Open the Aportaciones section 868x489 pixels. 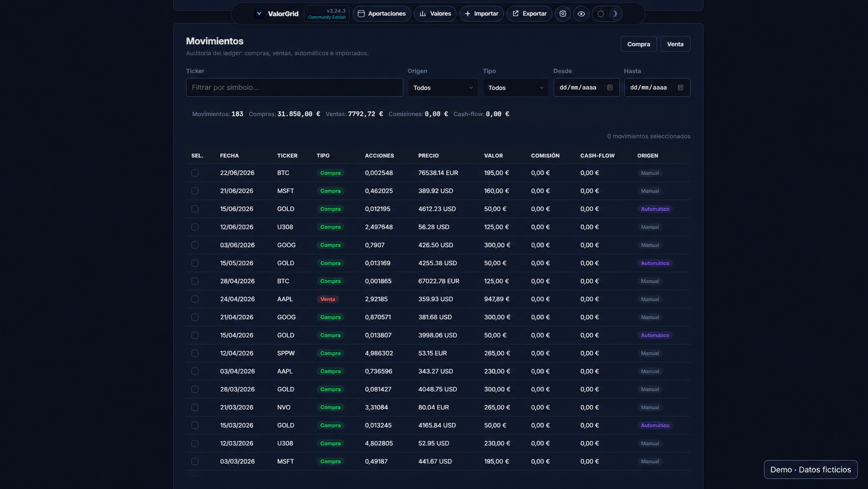[x=382, y=14]
